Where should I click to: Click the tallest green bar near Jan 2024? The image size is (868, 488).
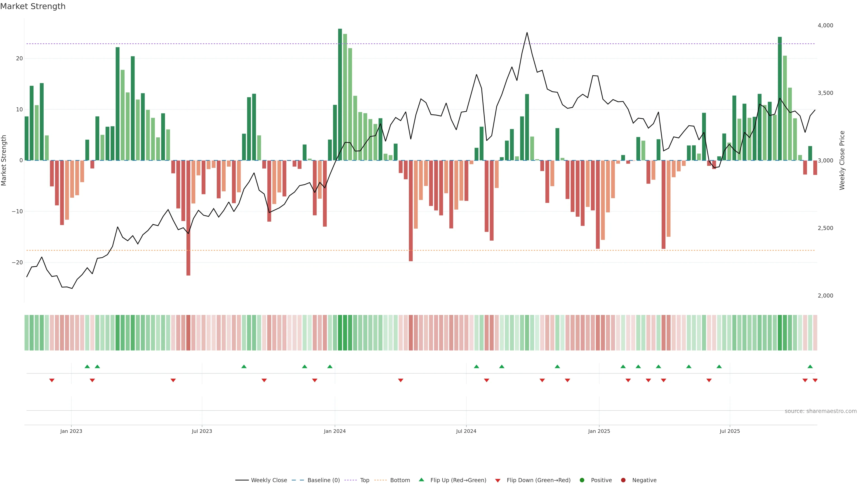(x=340, y=94)
